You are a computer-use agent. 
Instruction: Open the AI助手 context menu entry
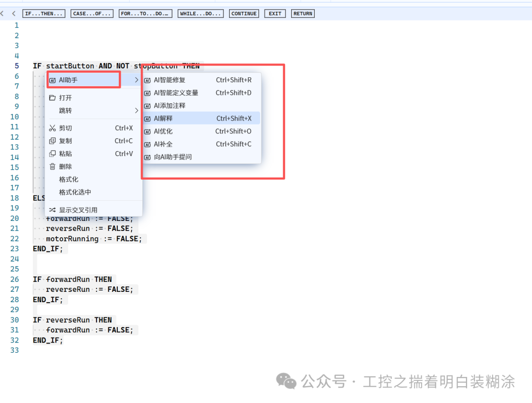coord(94,80)
